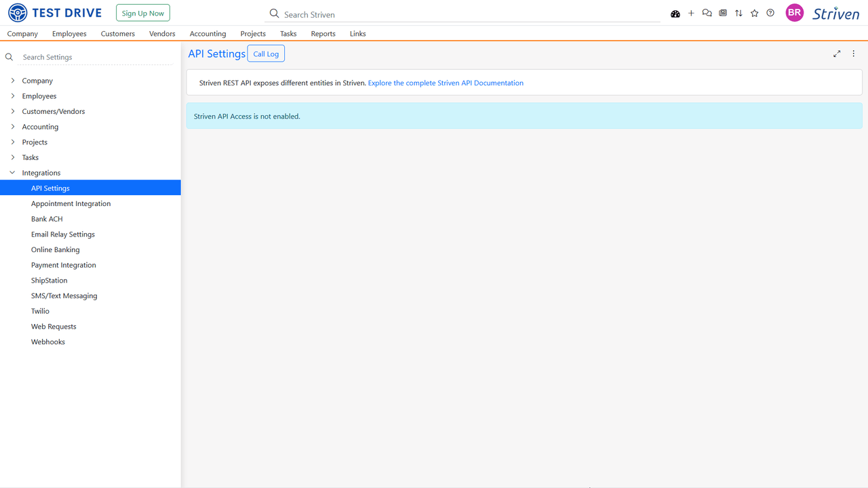Open the vertical ellipsis options menu
This screenshot has height=488, width=868.
(853, 54)
